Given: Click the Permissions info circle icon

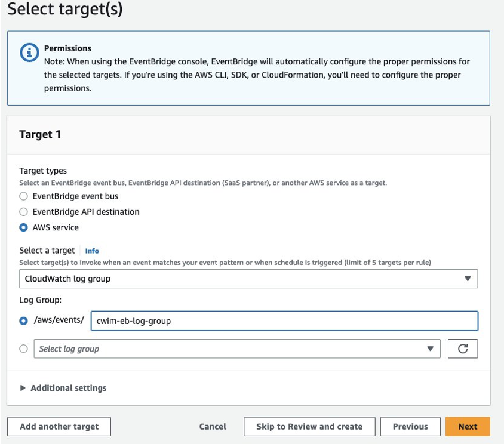Looking at the screenshot, I should pyautogui.click(x=29, y=53).
